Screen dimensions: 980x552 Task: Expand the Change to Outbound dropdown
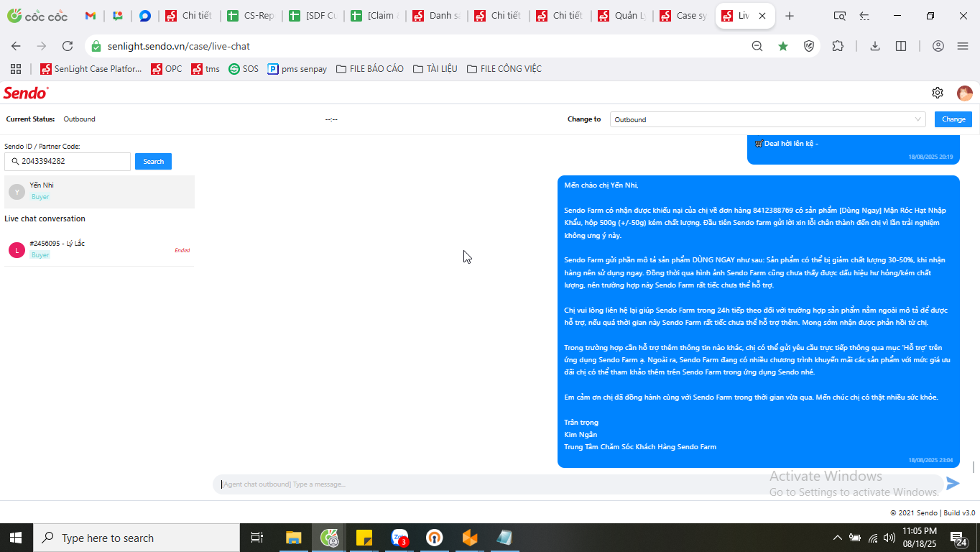767,119
